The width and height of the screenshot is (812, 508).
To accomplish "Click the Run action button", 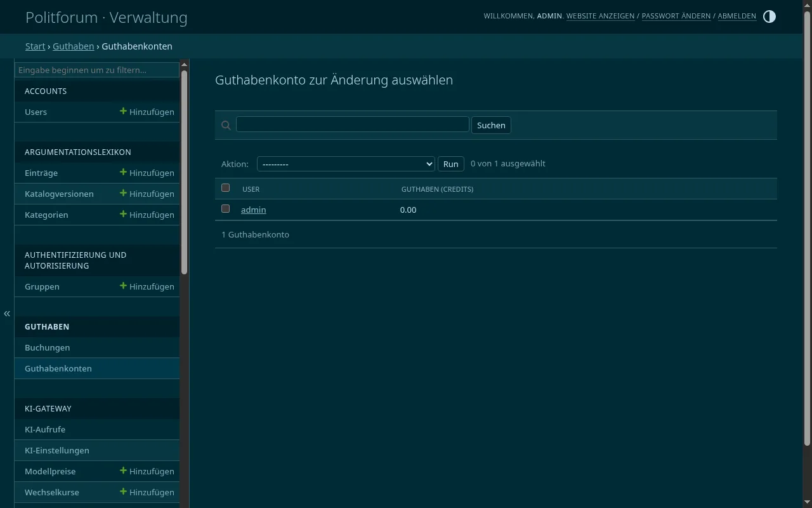I will tap(451, 164).
